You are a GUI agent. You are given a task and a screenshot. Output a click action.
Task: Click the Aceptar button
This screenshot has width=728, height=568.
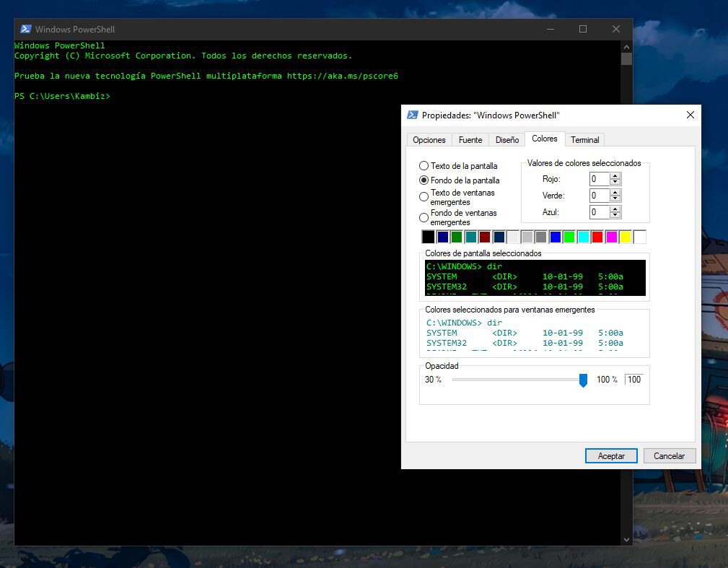[610, 455]
